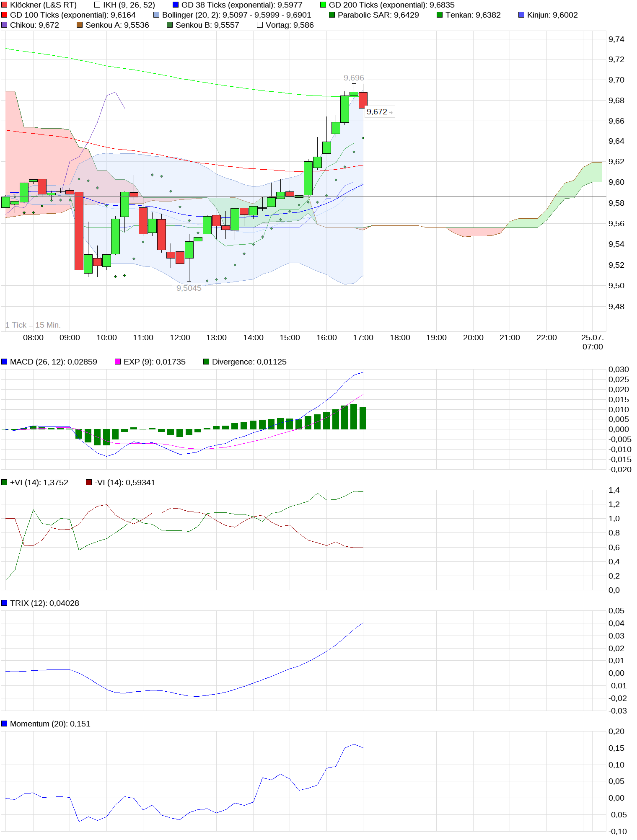The width and height of the screenshot is (637, 840).
Task: Click the 0,6 Vortex axis value
Action: pyautogui.click(x=614, y=548)
